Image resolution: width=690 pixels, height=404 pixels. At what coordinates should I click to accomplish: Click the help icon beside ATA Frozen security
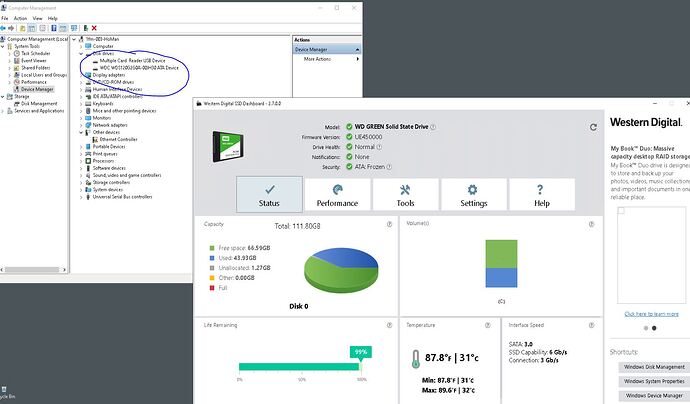[x=389, y=167]
